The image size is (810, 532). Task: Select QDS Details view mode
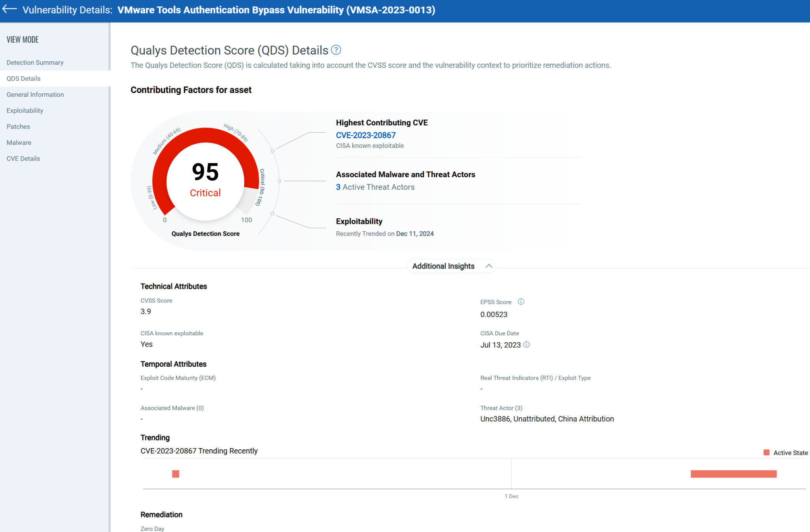click(24, 78)
